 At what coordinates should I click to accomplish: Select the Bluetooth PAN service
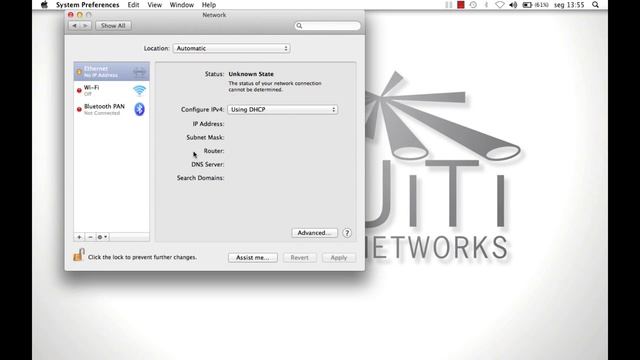coord(111,109)
